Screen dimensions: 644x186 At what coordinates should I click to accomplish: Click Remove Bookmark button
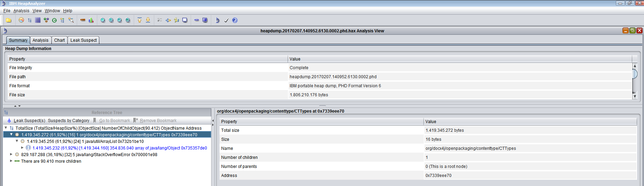(x=155, y=121)
